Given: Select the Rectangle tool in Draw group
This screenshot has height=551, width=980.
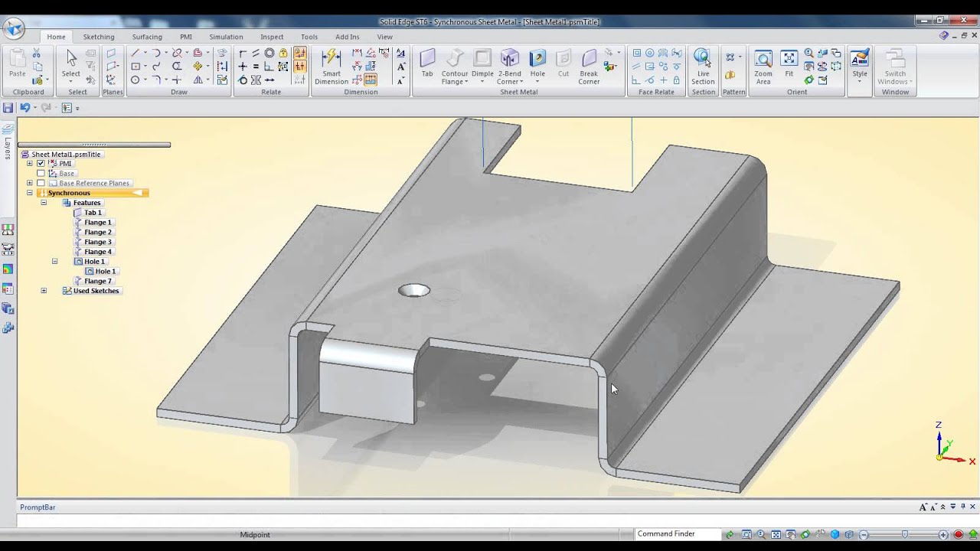Looking at the screenshot, I should coord(135,67).
